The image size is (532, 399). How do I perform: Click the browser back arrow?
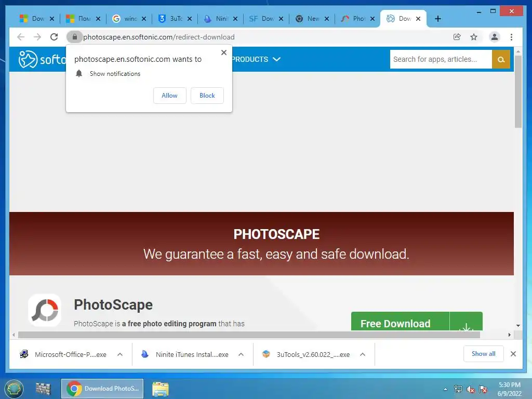pos(21,37)
